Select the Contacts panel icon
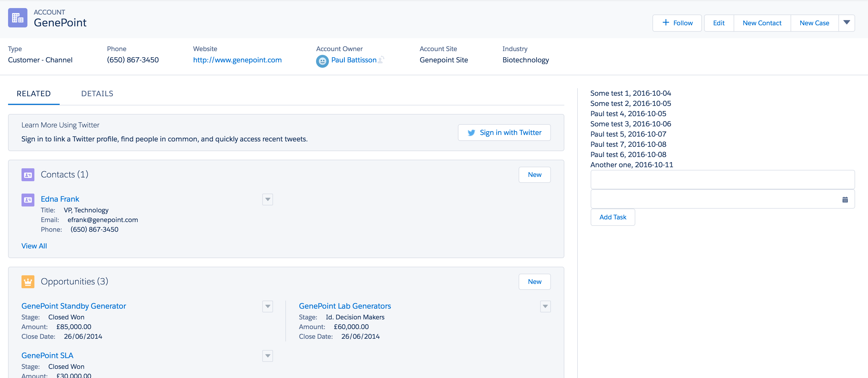 tap(28, 174)
